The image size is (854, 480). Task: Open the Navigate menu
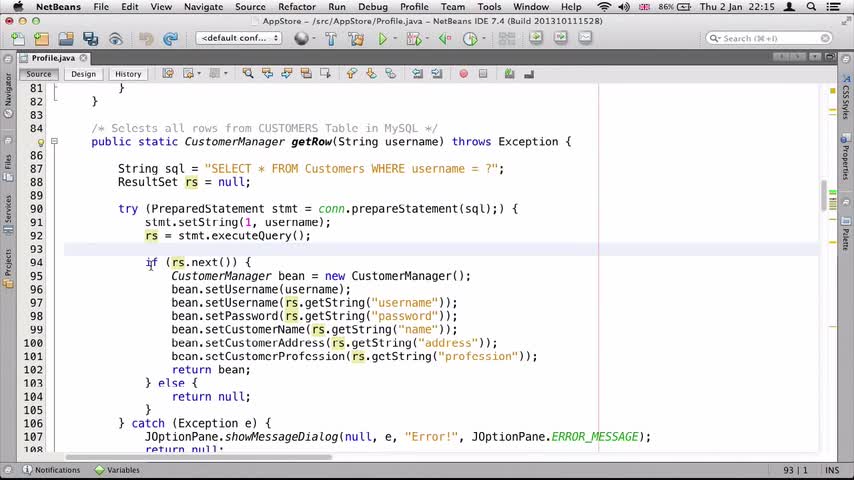click(x=203, y=7)
